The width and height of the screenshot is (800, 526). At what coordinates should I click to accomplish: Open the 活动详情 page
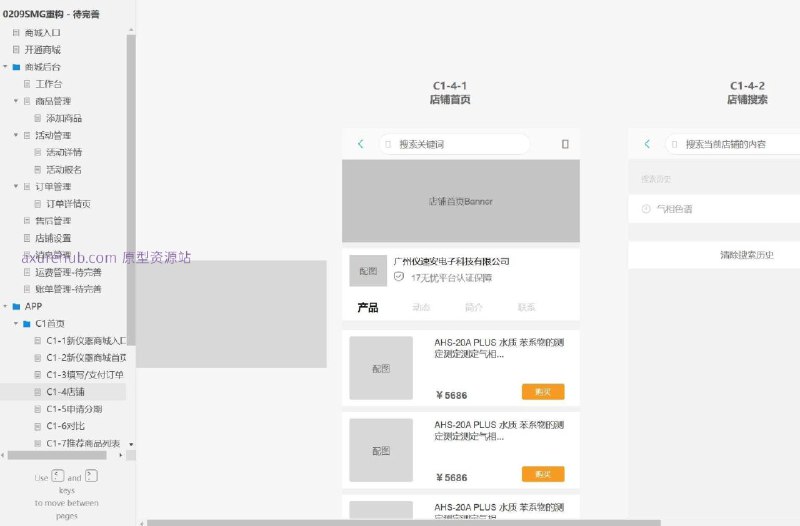point(64,153)
